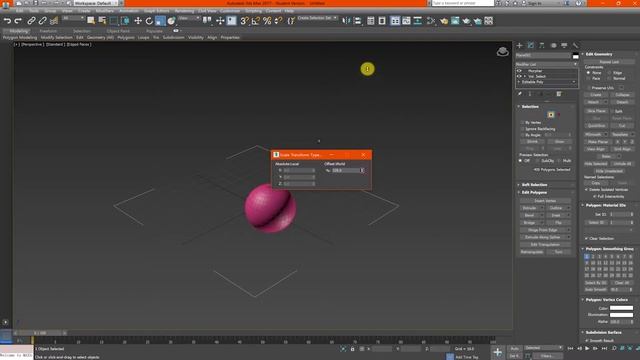640x360 pixels.
Task: Open the Modifier List dropdown
Action: (x=547, y=64)
